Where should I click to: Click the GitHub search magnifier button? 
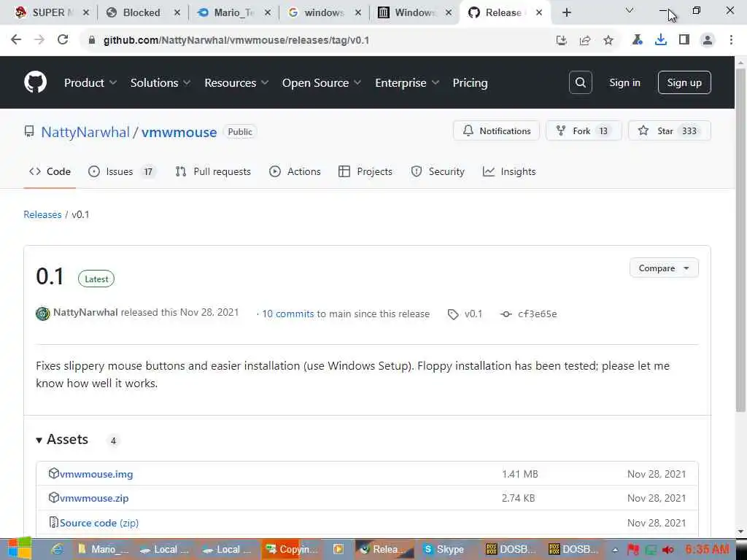click(580, 82)
